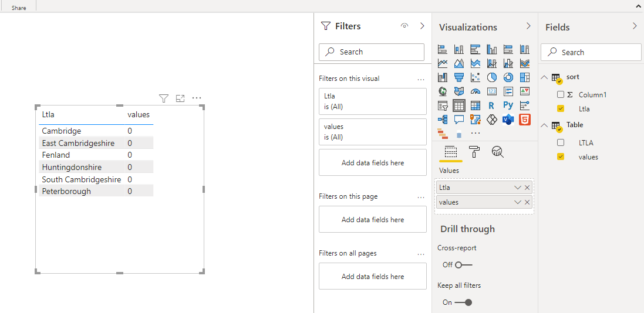The image size is (644, 313).
Task: Collapse the ribbon with top-right chevron
Action: tap(638, 6)
